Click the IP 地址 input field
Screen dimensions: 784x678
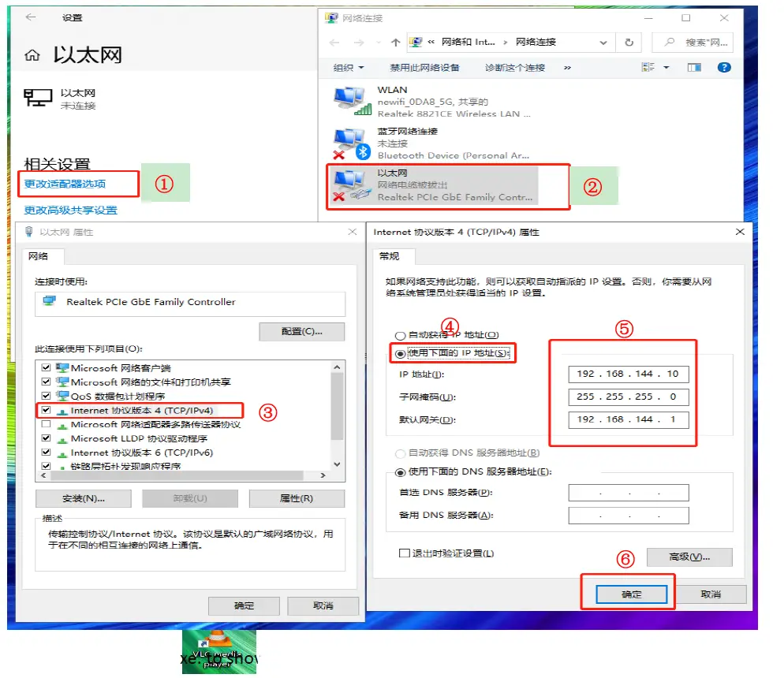click(x=629, y=374)
